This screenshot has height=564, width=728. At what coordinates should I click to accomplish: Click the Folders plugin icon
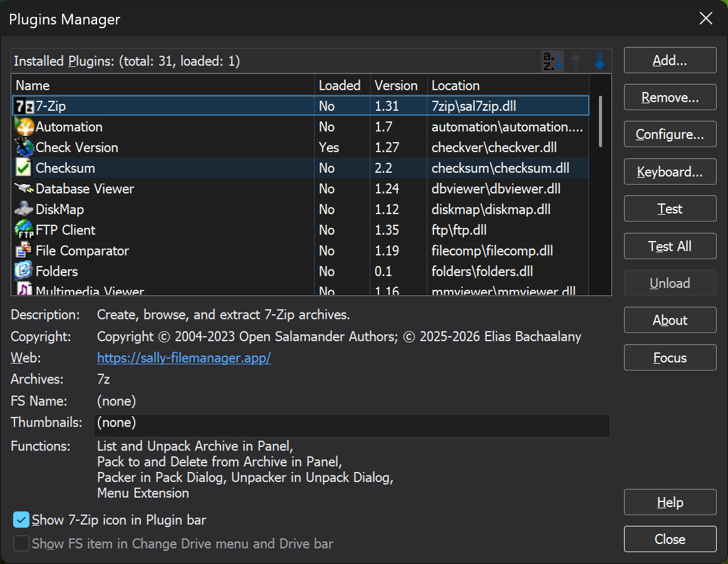click(24, 271)
